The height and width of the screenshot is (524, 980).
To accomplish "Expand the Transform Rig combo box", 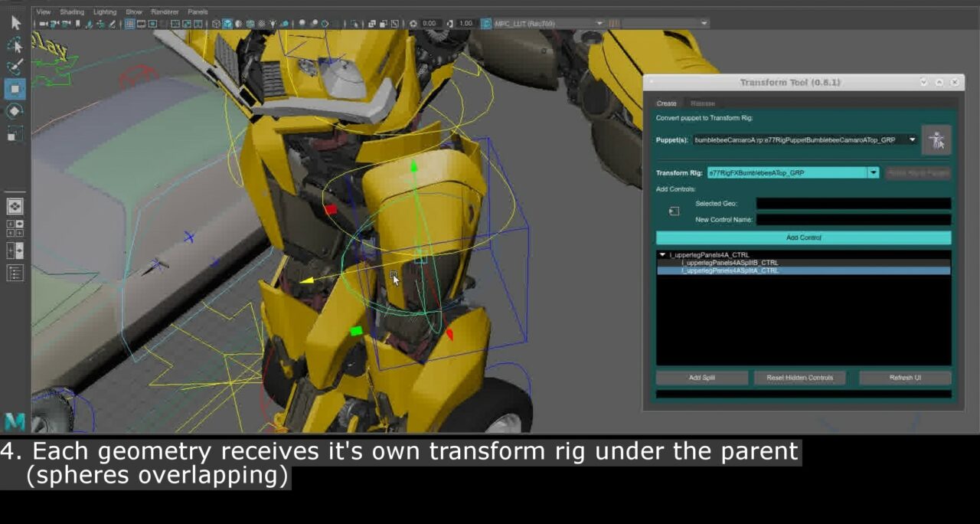I will (x=793, y=173).
